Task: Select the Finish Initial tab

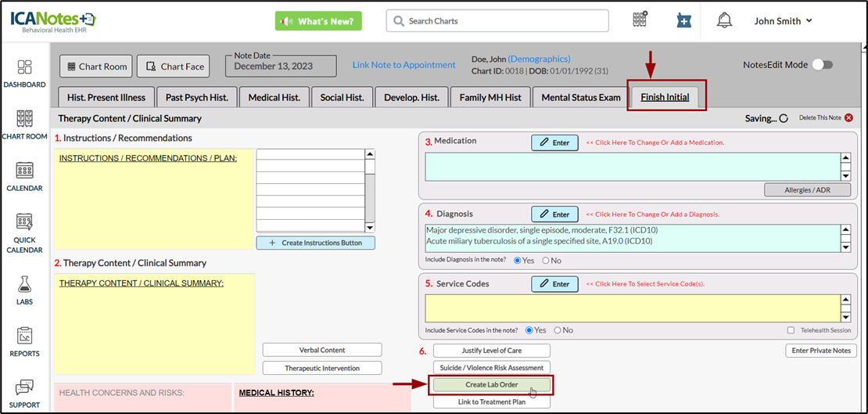Action: click(x=665, y=97)
